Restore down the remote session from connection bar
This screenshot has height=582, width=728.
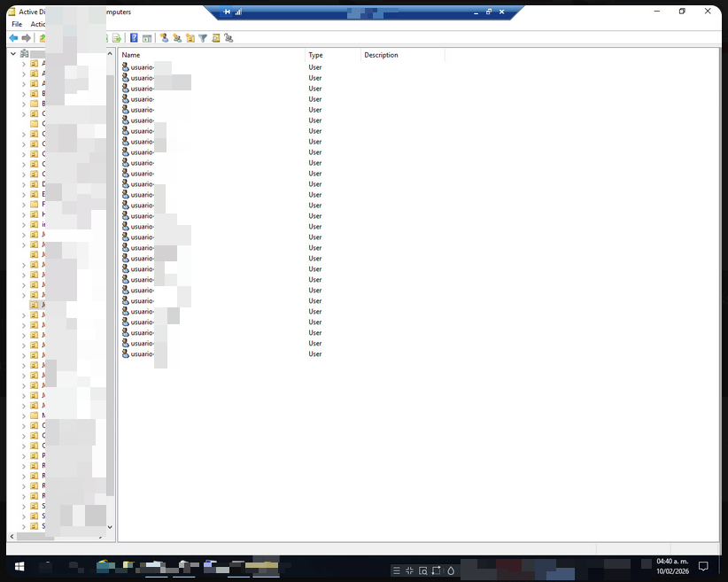coord(488,12)
